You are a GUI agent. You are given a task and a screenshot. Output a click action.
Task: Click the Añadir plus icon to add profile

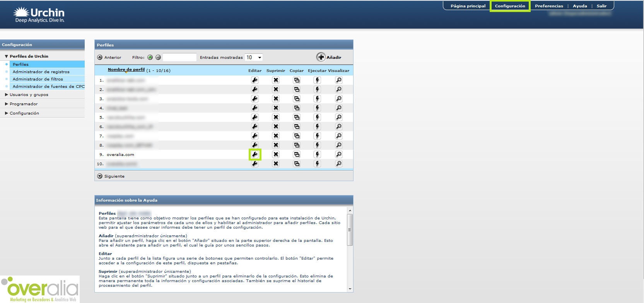pyautogui.click(x=321, y=57)
